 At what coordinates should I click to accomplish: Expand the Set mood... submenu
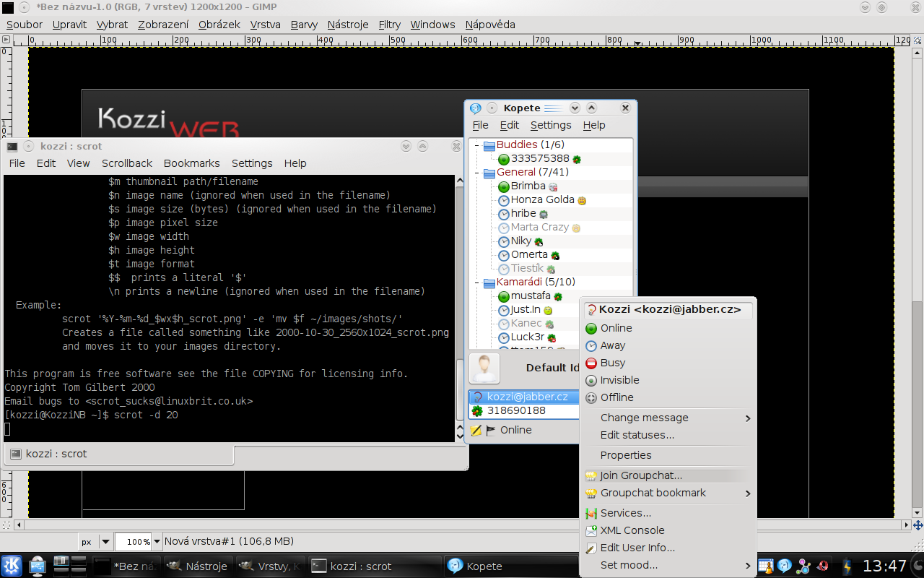668,565
